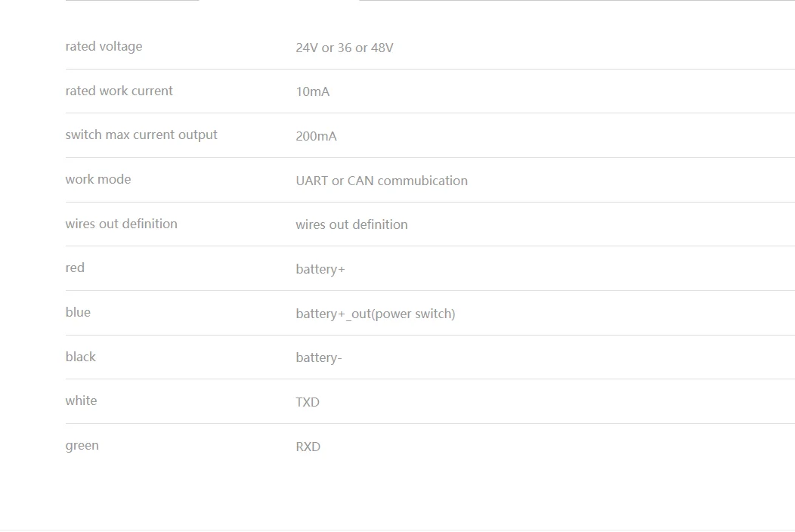Click the "10mA" value
795x532 pixels.
(312, 92)
